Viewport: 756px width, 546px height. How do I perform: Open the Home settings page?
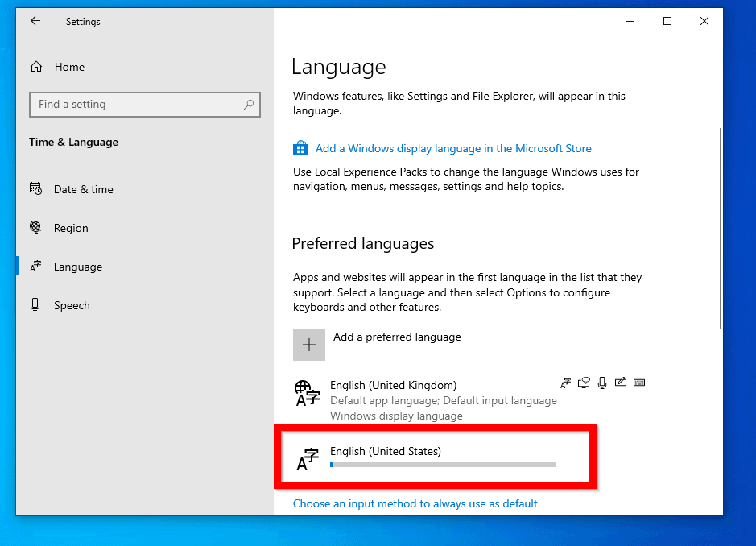(69, 67)
